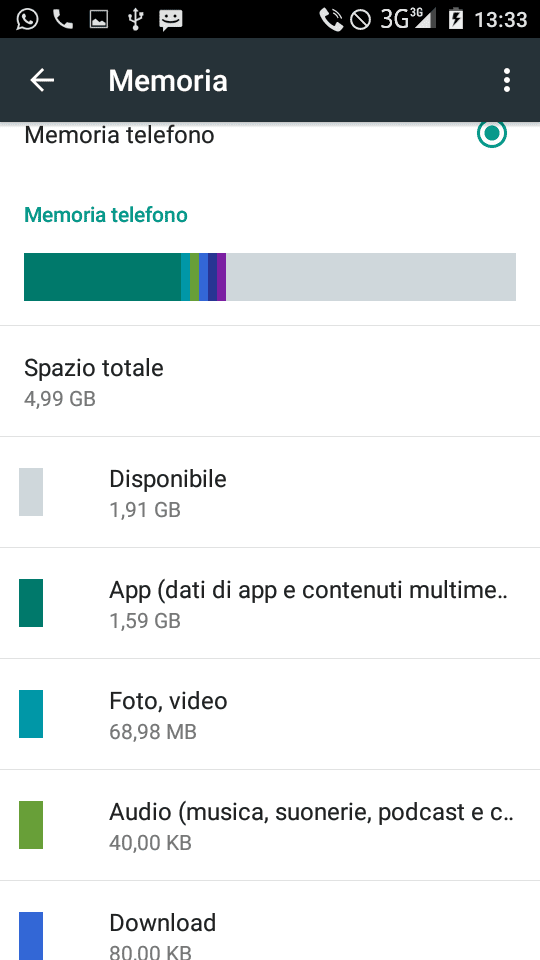
Task: Select the Memoria telefono radio button
Action: coord(492,134)
